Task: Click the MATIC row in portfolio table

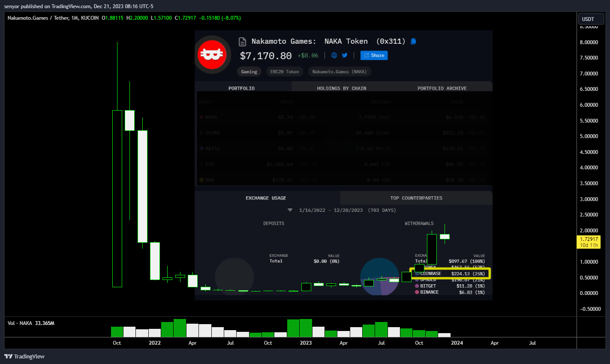Action: coord(343,149)
